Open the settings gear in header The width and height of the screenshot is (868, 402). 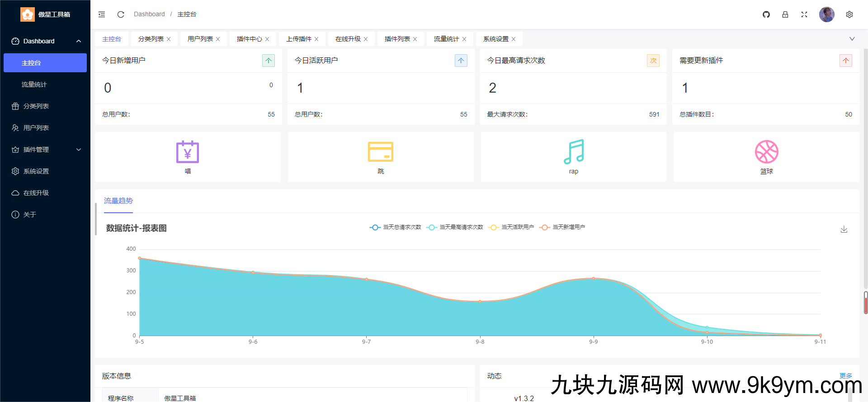[849, 14]
